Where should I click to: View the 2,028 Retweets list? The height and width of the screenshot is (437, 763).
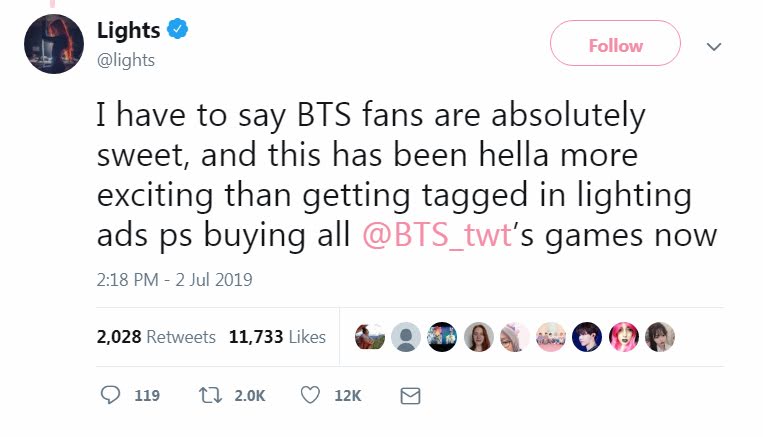(156, 337)
